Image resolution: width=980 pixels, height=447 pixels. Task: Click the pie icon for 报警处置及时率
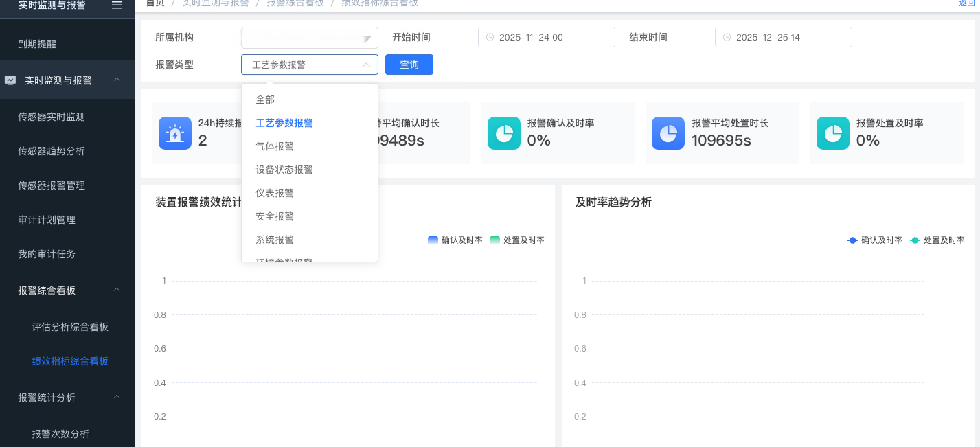click(x=832, y=133)
